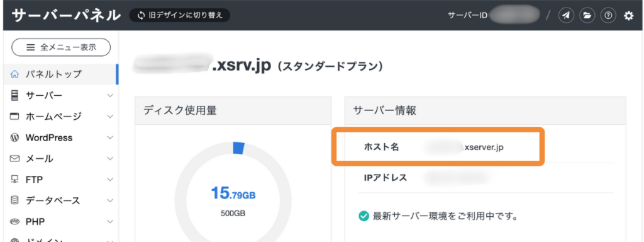Open the file manager folder icon

pos(587,16)
